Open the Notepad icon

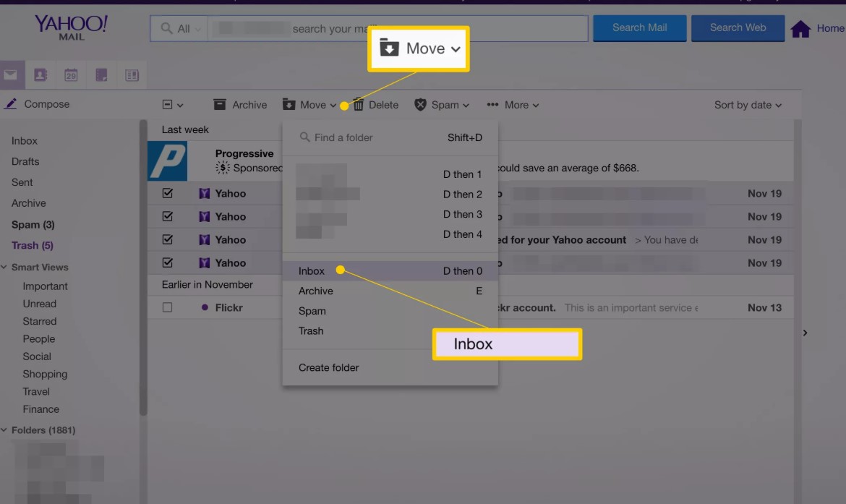(x=101, y=74)
